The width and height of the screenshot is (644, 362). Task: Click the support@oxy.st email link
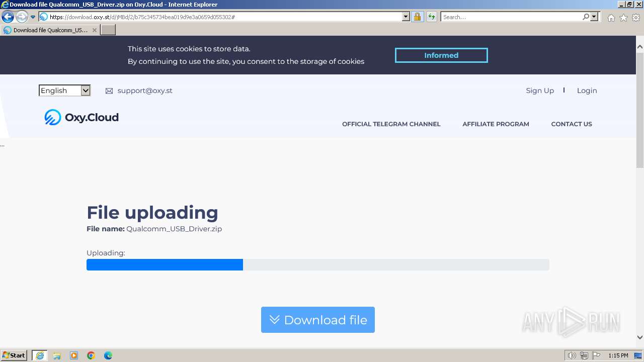(145, 90)
